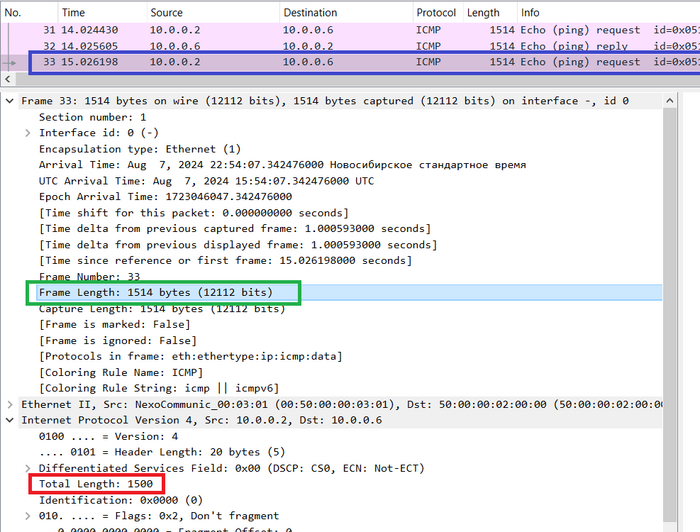Click the details pane scroll up arrow
The image size is (700, 532).
(x=670, y=101)
